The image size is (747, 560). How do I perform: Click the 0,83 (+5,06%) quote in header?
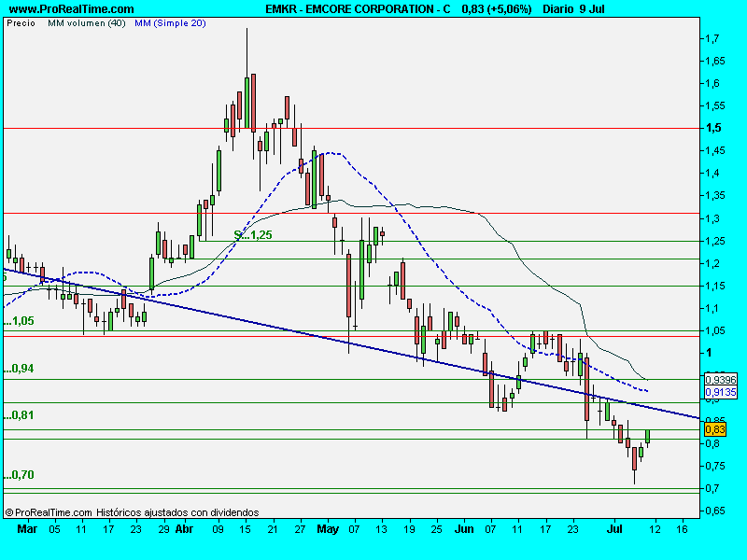click(x=497, y=9)
